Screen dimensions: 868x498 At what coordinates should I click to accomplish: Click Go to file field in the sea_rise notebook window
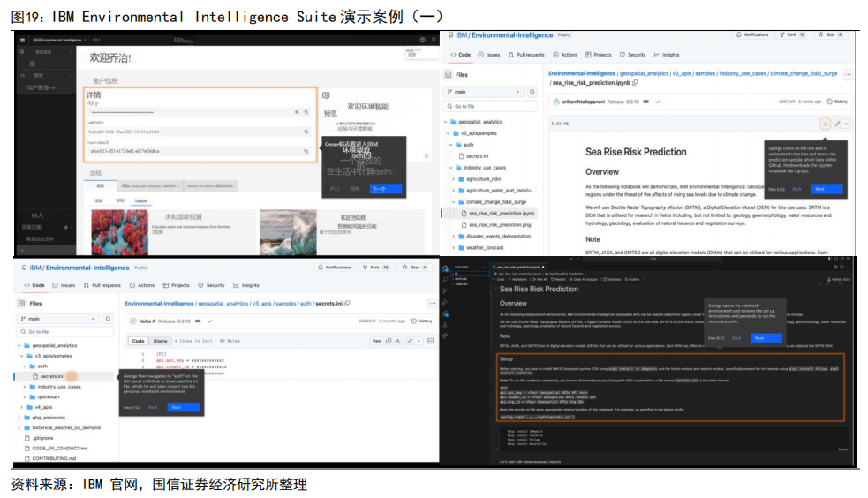pos(490,106)
